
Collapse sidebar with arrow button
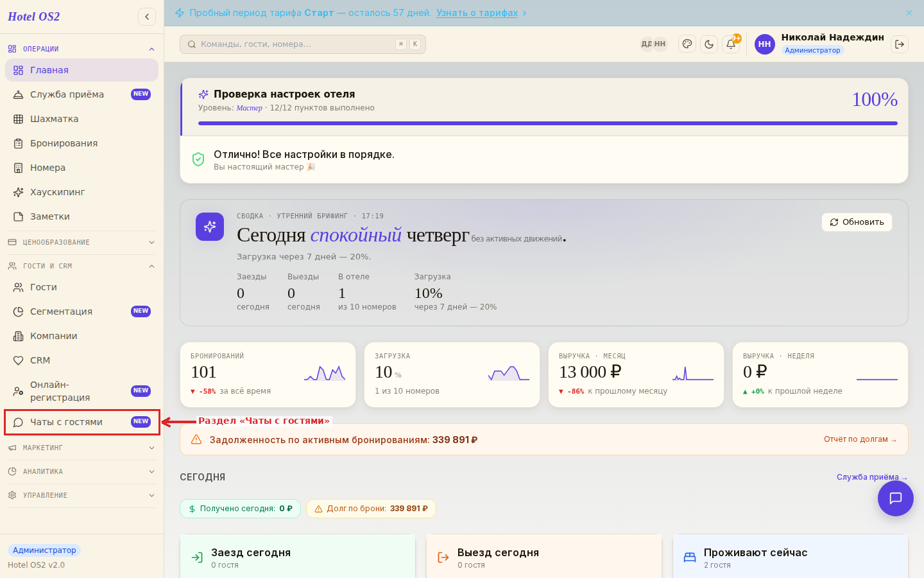(147, 17)
